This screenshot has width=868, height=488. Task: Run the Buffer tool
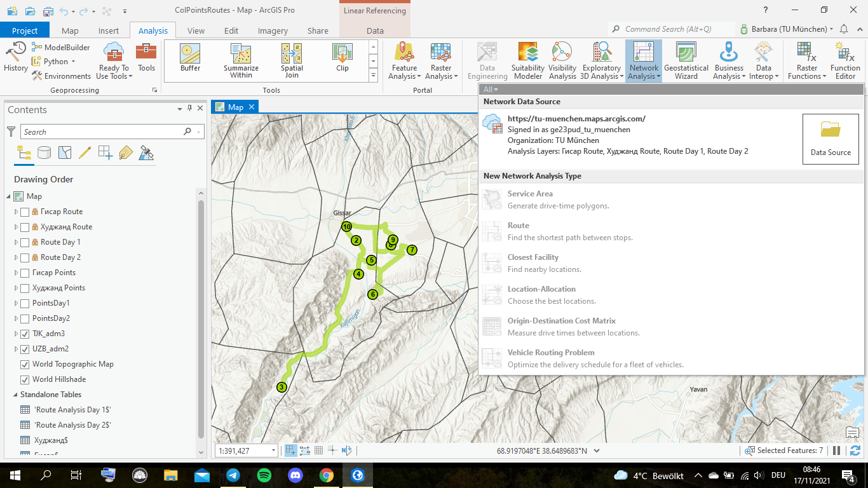(190, 57)
